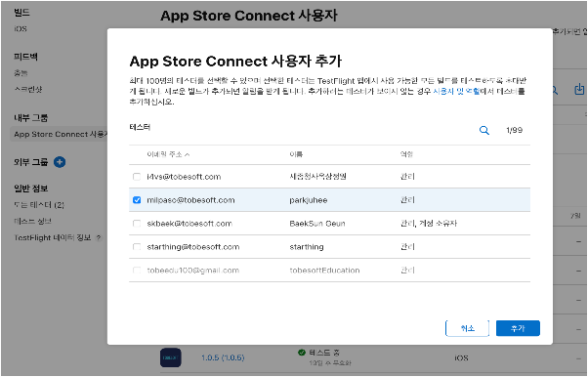The width and height of the screenshot is (588, 377).
Task: Click the green testing status checkmark icon
Action: 302,353
